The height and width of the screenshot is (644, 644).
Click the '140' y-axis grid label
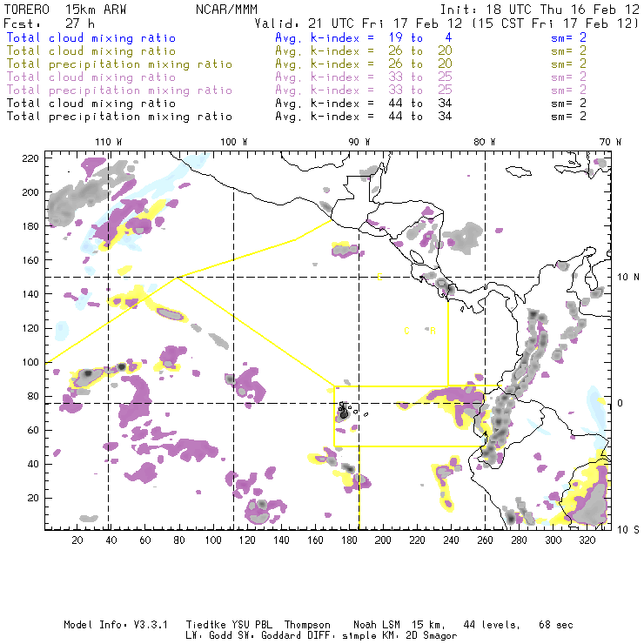click(x=30, y=294)
